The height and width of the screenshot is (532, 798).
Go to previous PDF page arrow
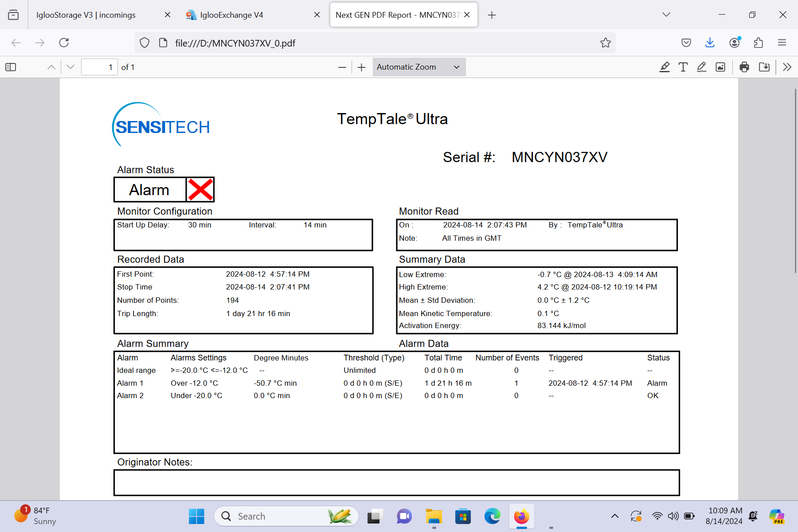click(x=51, y=67)
